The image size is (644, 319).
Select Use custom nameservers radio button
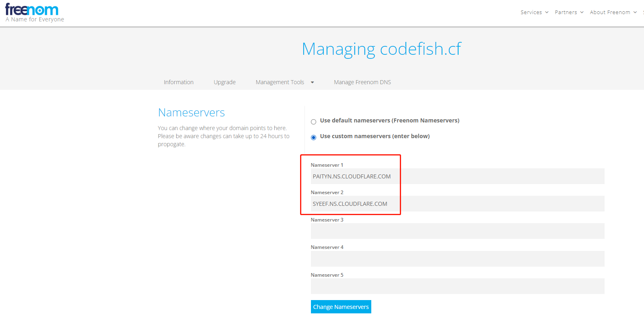click(x=313, y=137)
